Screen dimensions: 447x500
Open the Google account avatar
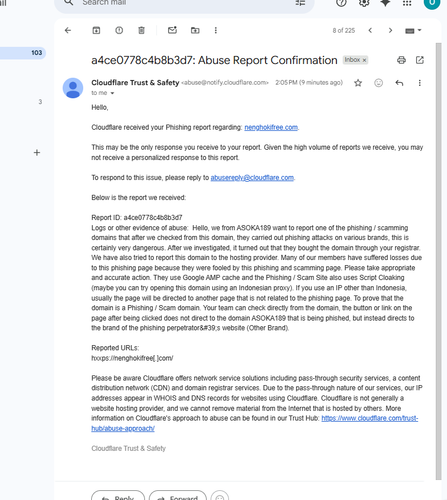coord(432,3)
